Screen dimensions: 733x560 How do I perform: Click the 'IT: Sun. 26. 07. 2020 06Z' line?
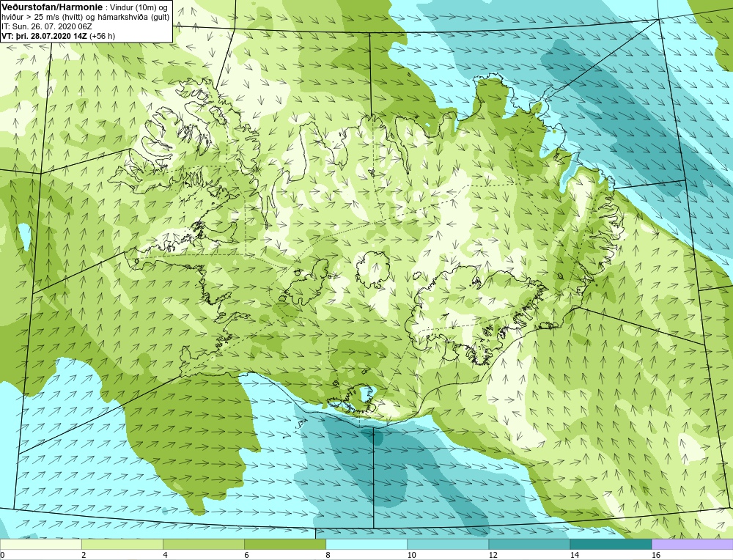point(47,26)
